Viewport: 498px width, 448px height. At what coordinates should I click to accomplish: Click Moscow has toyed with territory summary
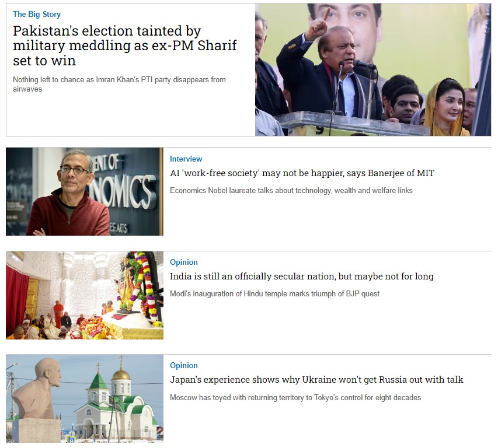point(295,398)
